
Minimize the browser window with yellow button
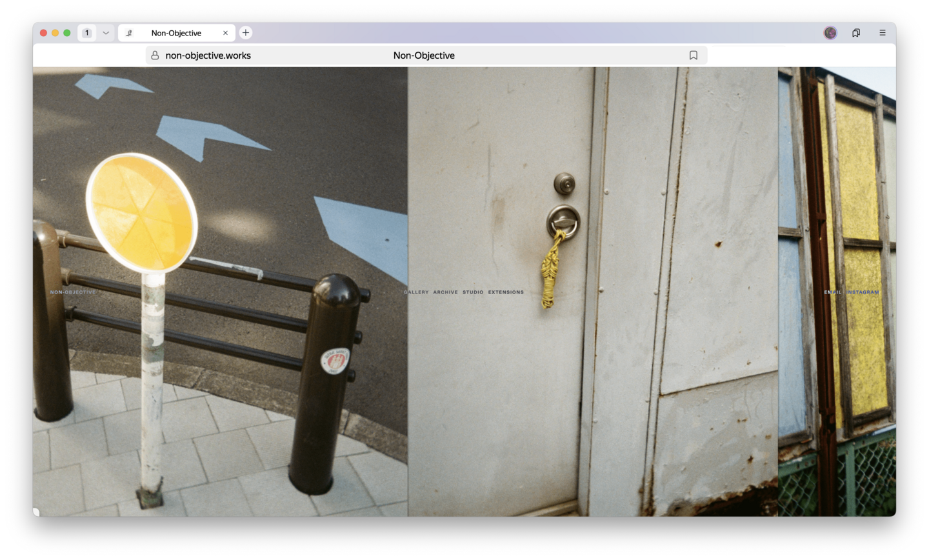point(55,33)
